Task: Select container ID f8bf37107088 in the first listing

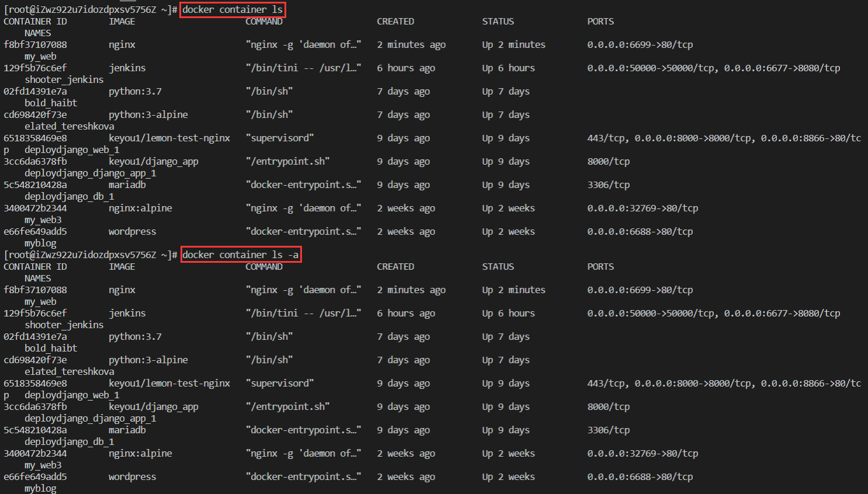Action: (35, 45)
